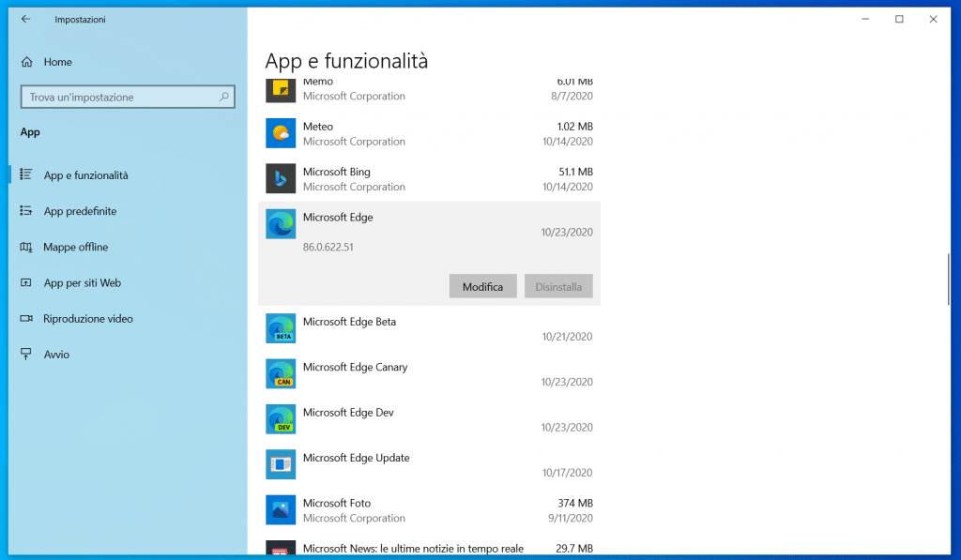This screenshot has height=560, width=961.
Task: Click the Microsoft Edge Beta app icon
Action: (281, 328)
